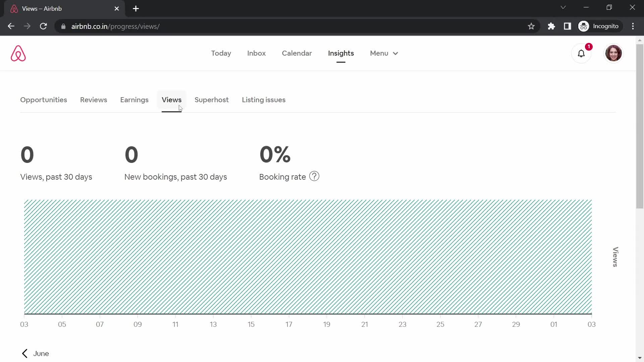Switch to the Earnings tab

pos(134,100)
